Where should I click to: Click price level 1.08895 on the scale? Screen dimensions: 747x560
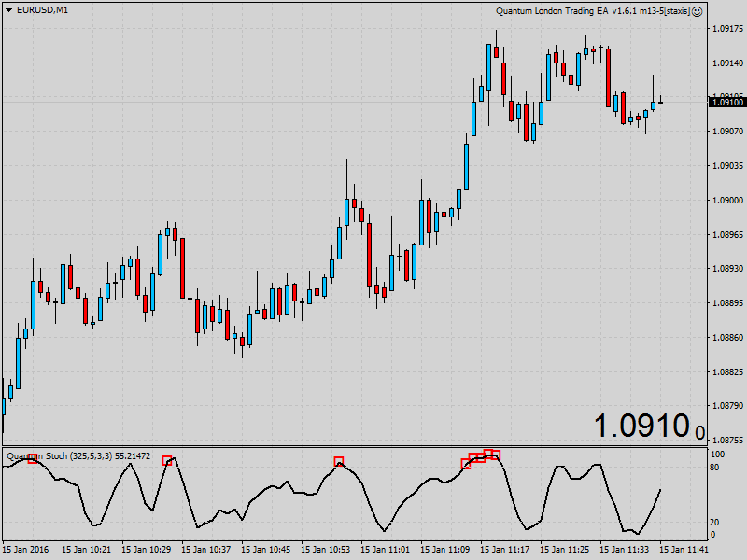point(727,302)
